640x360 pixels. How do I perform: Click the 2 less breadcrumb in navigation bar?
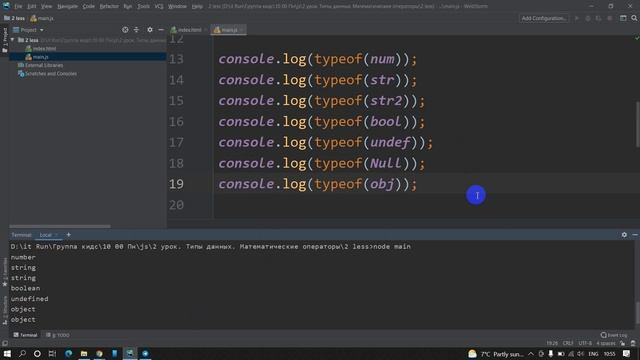tap(15, 18)
